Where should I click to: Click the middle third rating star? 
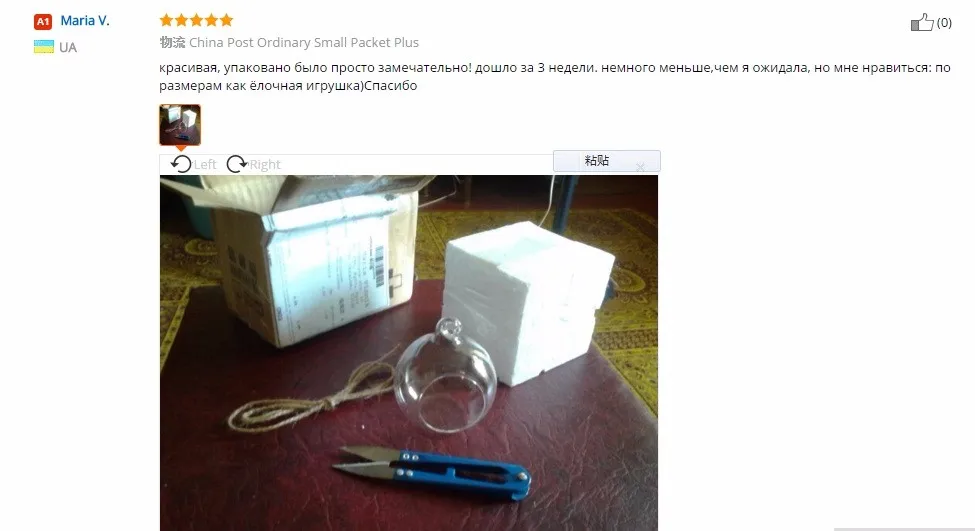(196, 21)
